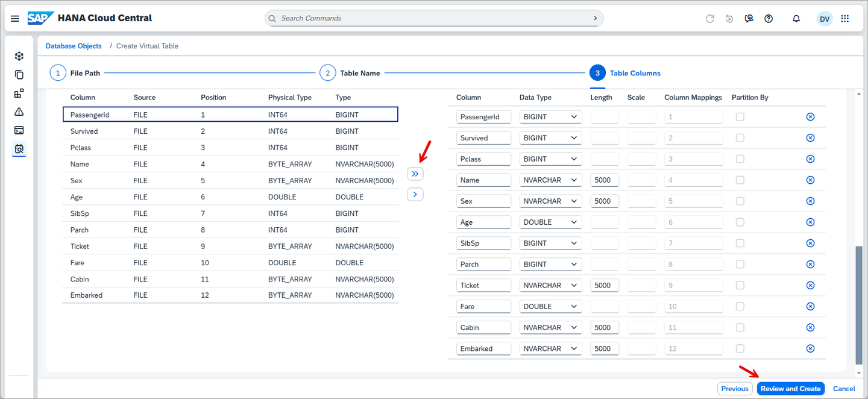
Task: Select the Cabin source file row
Action: (230, 279)
